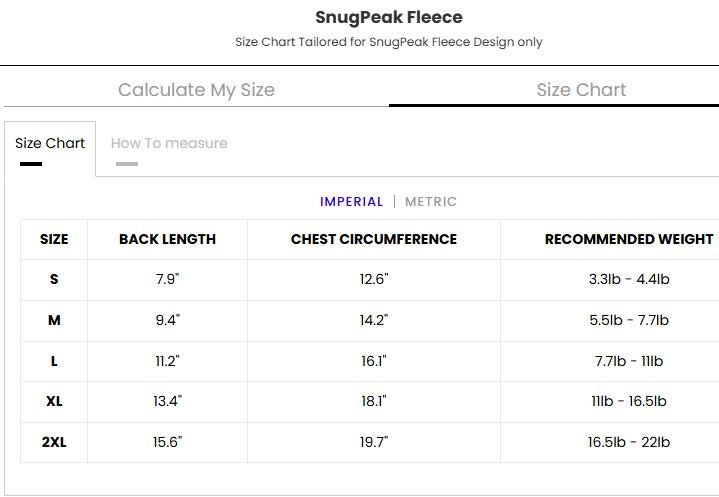
Task: Click size 2XL row label
Action: coord(54,442)
